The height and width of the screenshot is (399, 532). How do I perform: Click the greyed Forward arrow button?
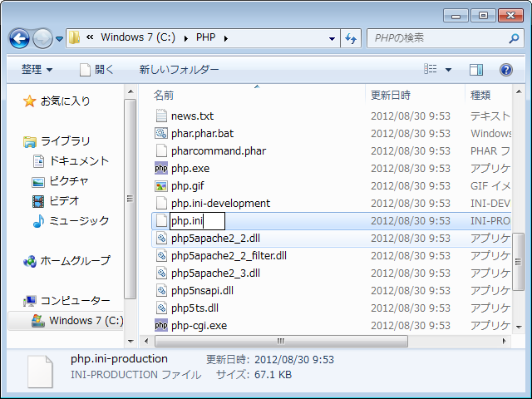coord(42,38)
